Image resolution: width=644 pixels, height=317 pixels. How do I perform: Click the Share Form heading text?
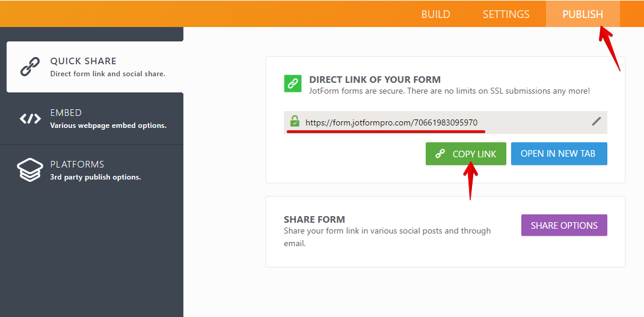[x=314, y=220]
